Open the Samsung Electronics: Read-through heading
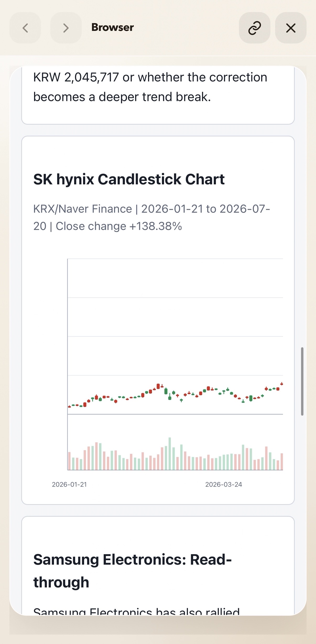This screenshot has width=316, height=644. [132, 571]
